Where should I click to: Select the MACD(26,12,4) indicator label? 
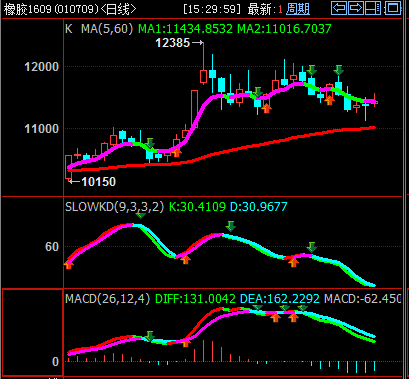[x=107, y=298]
